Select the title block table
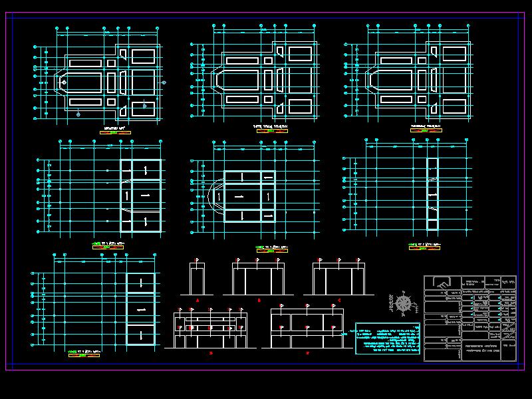 (469, 318)
